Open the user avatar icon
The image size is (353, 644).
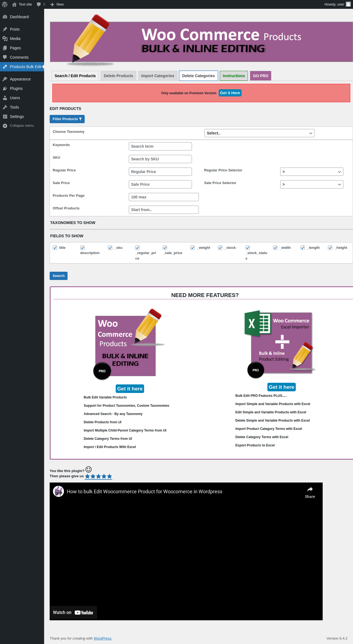point(348,4)
